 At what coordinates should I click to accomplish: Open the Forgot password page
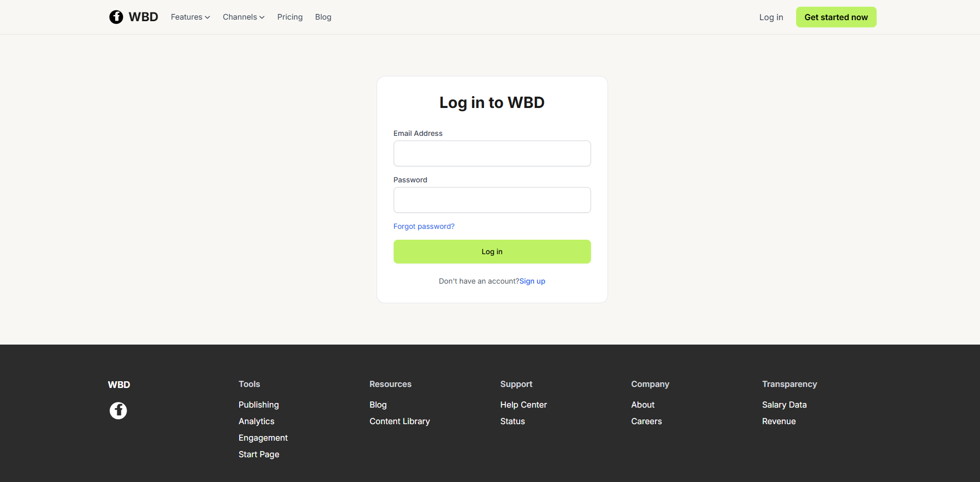coord(424,226)
